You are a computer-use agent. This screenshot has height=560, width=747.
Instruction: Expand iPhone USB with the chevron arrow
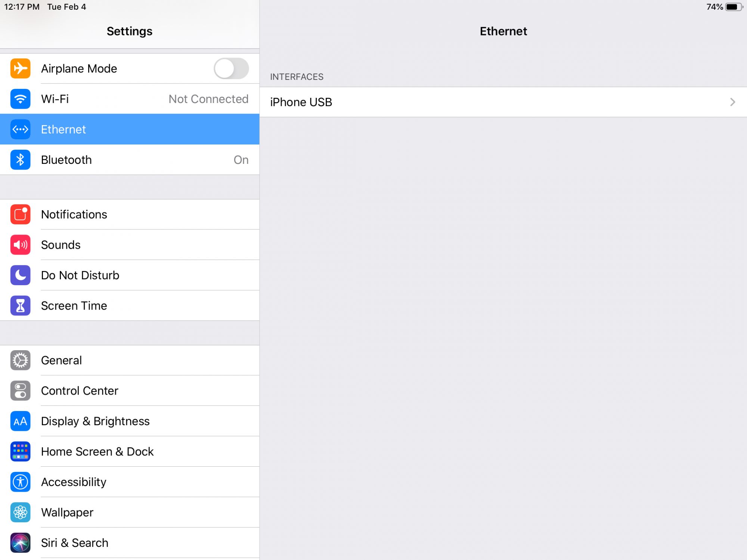click(732, 102)
